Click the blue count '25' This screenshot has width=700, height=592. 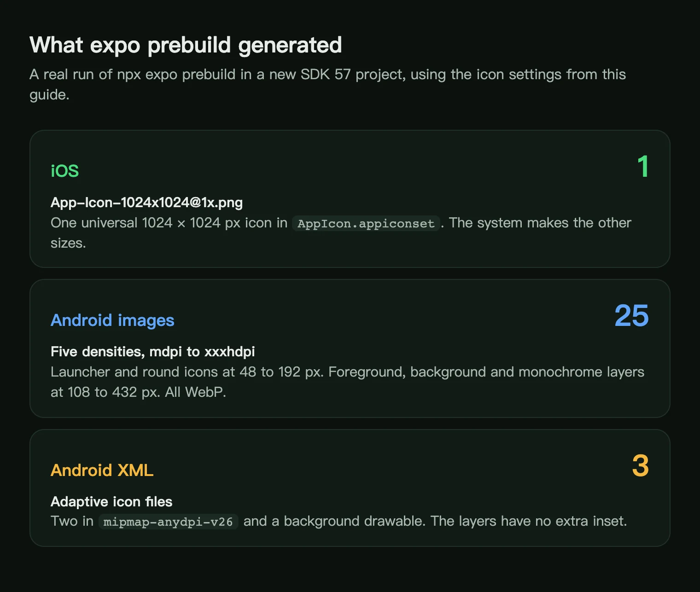pyautogui.click(x=631, y=316)
